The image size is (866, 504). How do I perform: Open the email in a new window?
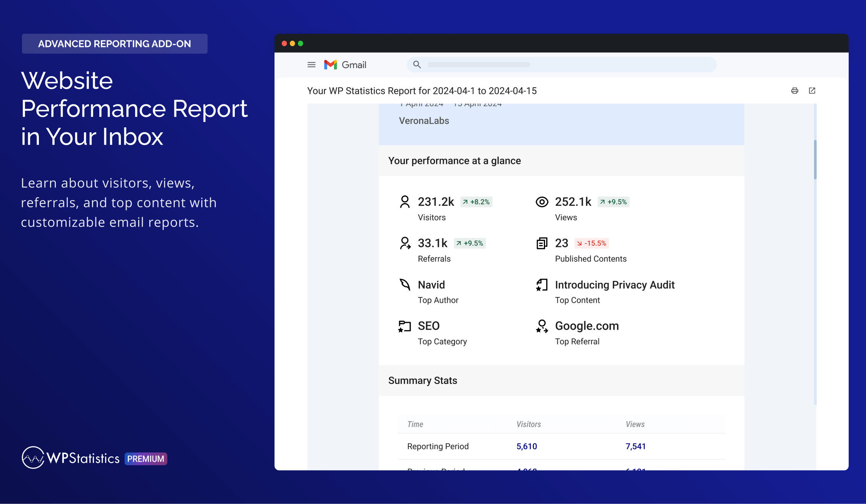click(x=812, y=91)
